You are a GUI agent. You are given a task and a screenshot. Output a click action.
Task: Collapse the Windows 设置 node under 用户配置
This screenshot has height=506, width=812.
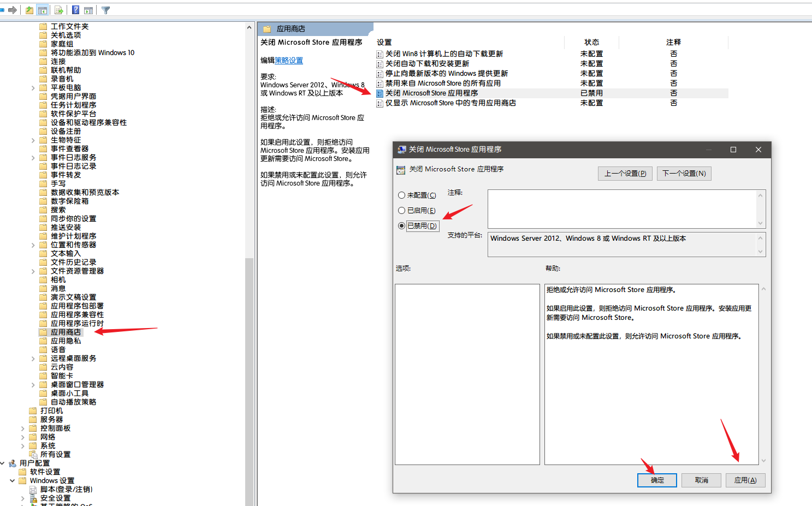[x=13, y=480]
